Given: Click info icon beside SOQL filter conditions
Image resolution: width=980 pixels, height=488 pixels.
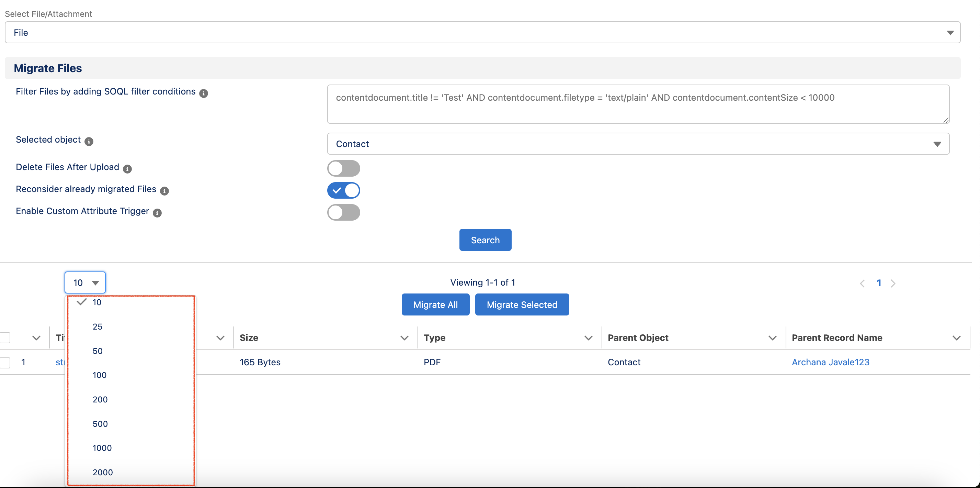Looking at the screenshot, I should pyautogui.click(x=204, y=93).
